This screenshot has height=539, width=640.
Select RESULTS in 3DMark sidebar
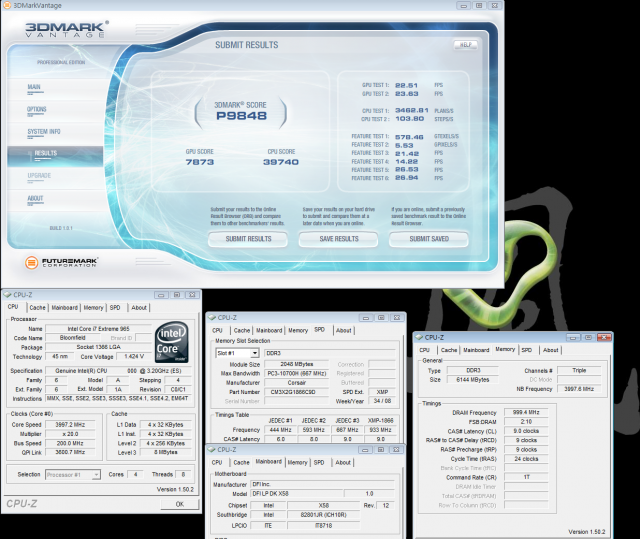click(55, 156)
